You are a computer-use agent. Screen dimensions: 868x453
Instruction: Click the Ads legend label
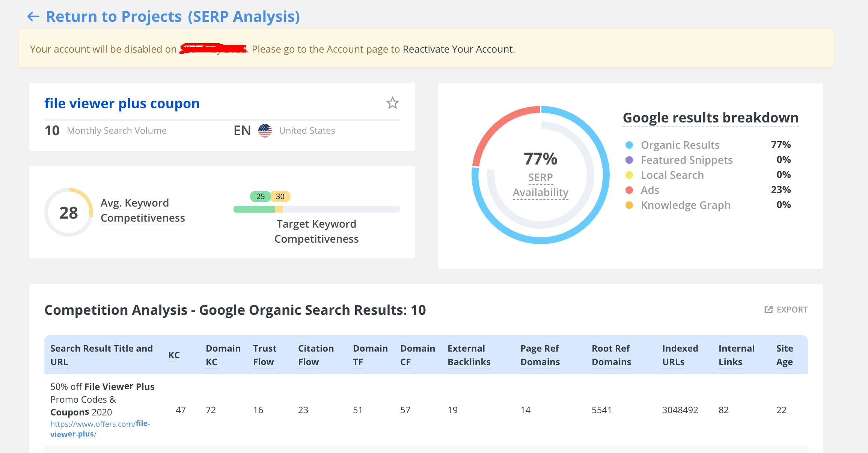[x=650, y=190]
